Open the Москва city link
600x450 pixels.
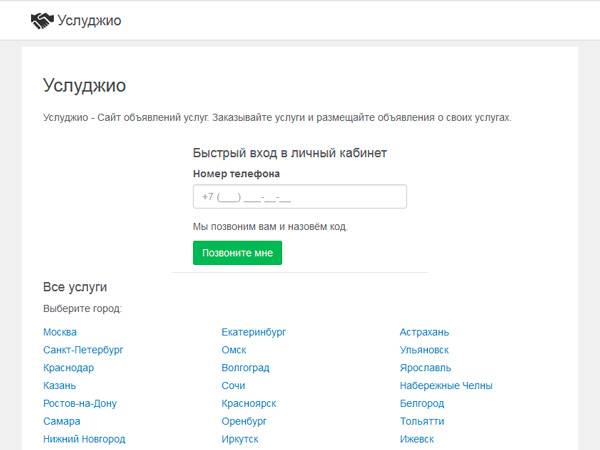click(x=60, y=332)
